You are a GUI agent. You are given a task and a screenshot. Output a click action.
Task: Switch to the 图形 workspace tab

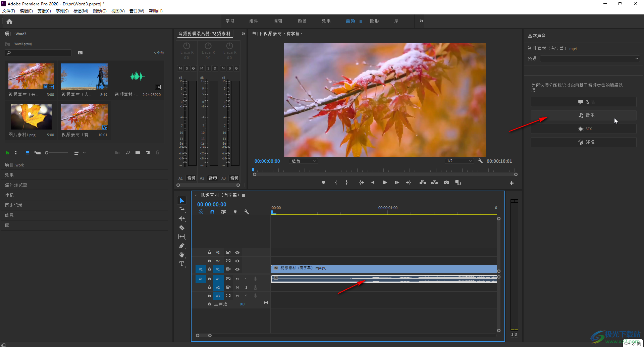(375, 21)
